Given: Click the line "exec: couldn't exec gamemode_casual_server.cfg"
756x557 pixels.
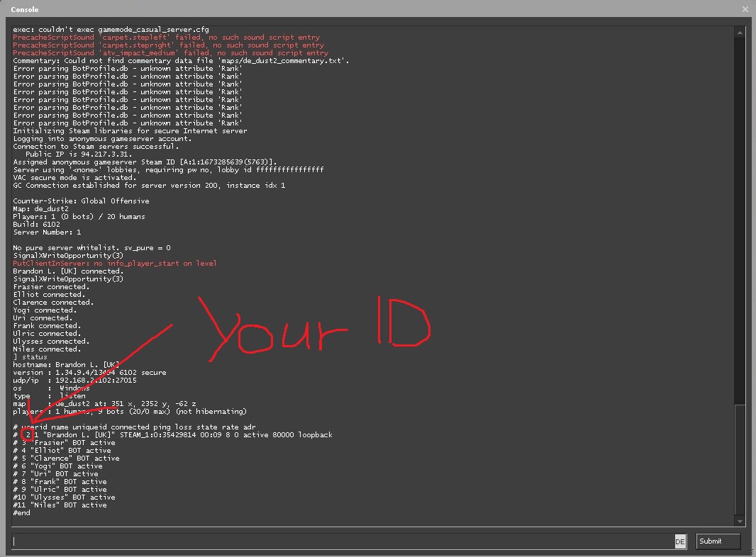Looking at the screenshot, I should point(111,29).
